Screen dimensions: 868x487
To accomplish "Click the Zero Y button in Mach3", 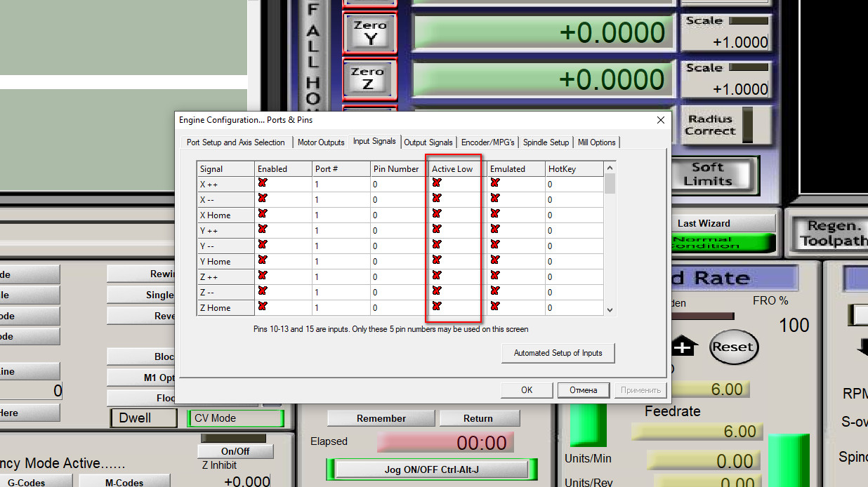I will tap(370, 32).
